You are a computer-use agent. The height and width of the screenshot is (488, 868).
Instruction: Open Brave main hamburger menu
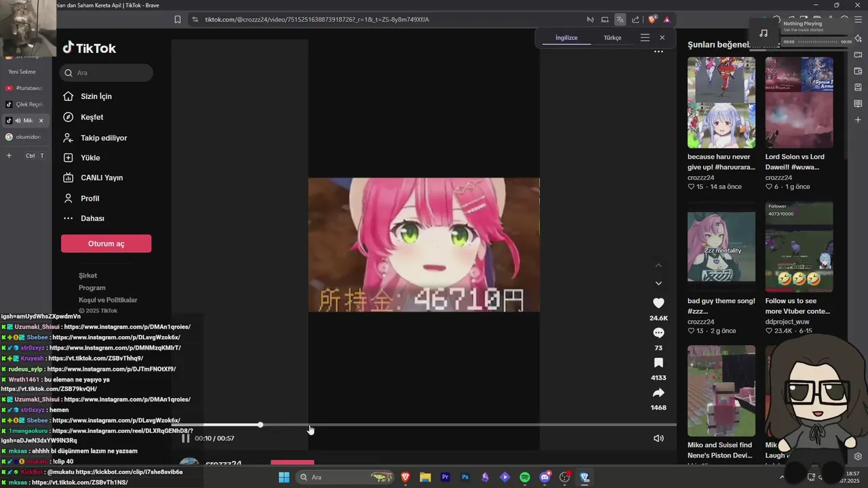pos(858,20)
